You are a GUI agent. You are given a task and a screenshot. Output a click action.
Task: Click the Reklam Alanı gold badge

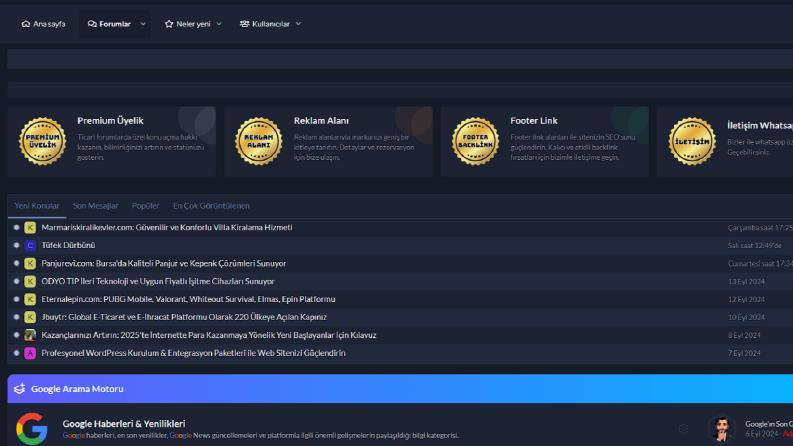tap(259, 141)
